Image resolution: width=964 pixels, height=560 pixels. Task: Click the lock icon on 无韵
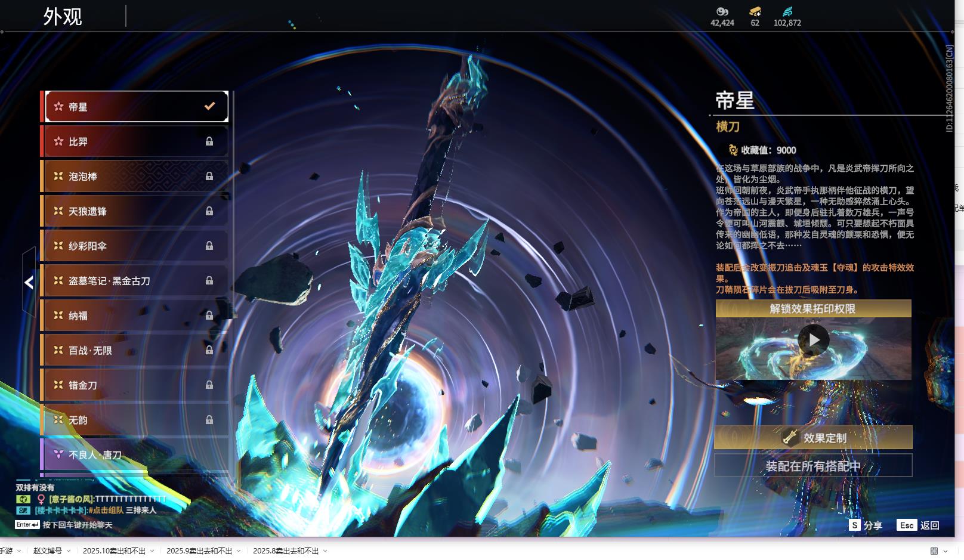209,420
